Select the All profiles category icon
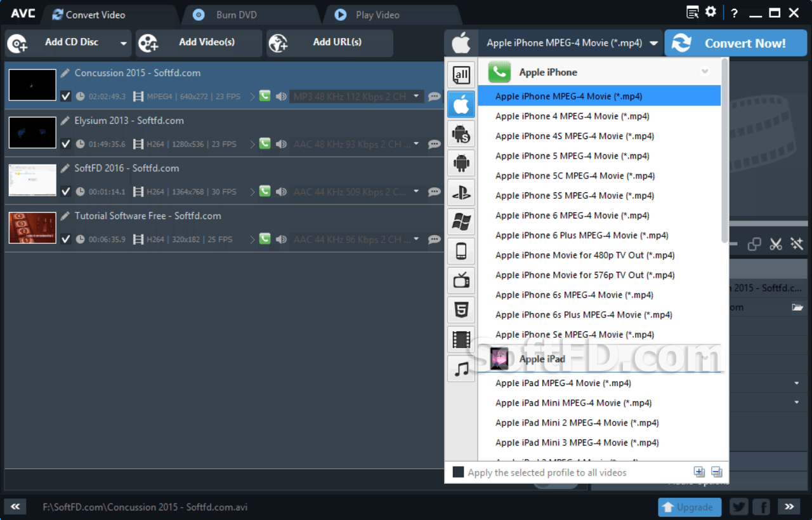 pyautogui.click(x=461, y=75)
